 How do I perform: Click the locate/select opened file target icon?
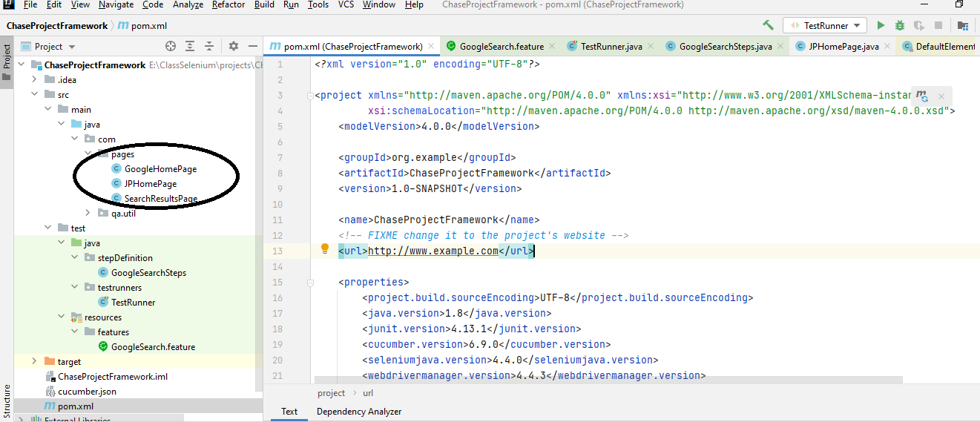171,46
